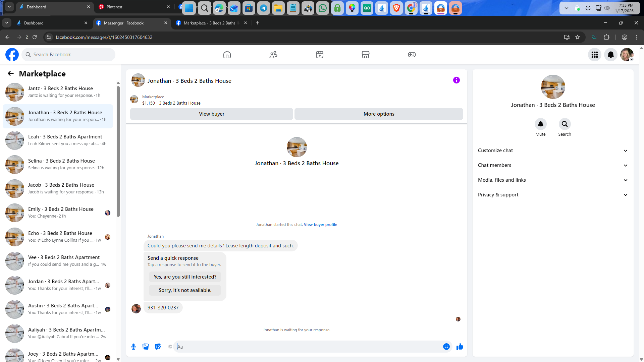The height and width of the screenshot is (362, 644).
Task: Open the emoji picker in message box
Action: coord(446,347)
